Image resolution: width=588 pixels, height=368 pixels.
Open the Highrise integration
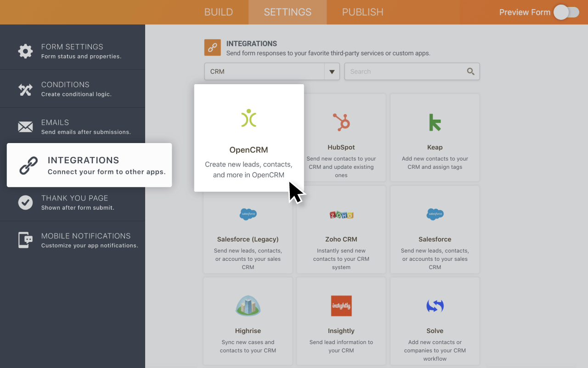click(248, 305)
